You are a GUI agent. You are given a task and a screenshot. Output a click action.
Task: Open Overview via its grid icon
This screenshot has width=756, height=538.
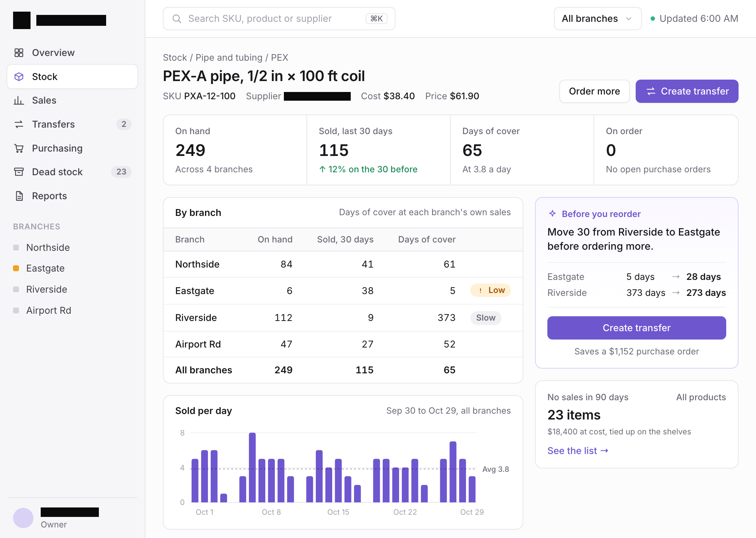click(x=19, y=53)
